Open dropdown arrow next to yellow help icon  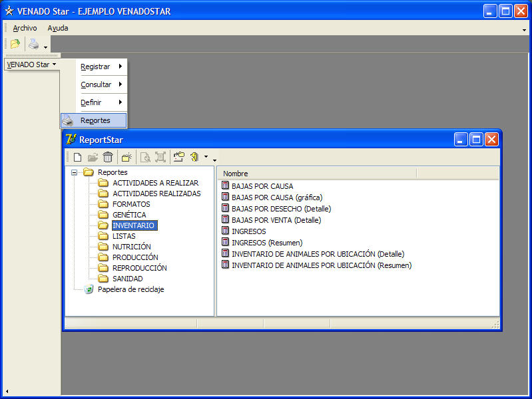(x=206, y=157)
